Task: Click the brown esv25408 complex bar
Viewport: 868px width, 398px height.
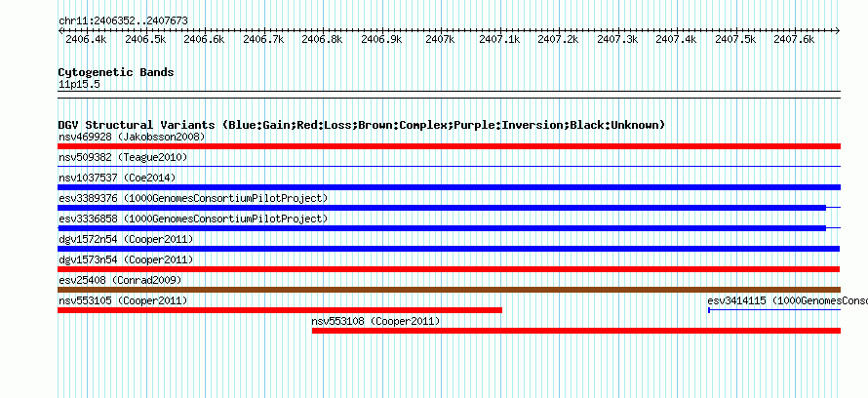Action: point(449,290)
